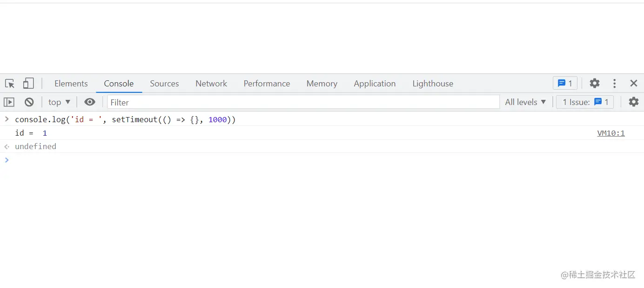Screen dimensions: 644x288
Task: Toggle the device toolbar
Action: pyautogui.click(x=28, y=83)
